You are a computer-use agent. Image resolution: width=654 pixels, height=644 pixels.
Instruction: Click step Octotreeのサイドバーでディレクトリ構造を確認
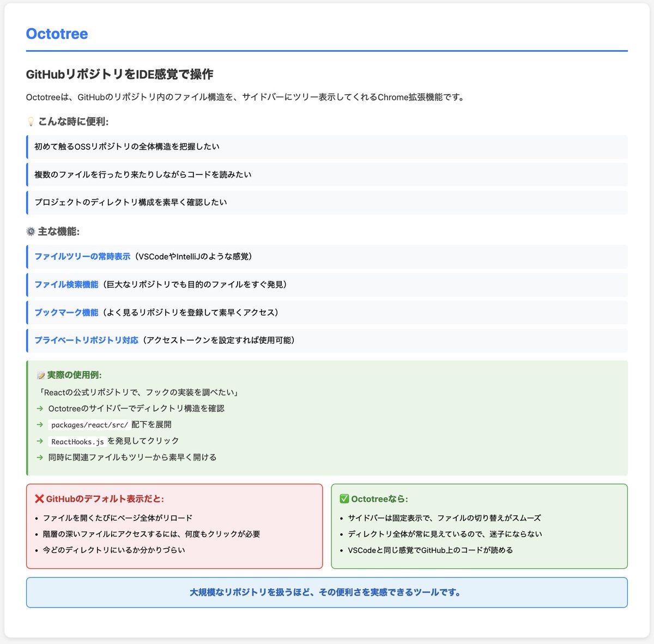(x=136, y=409)
